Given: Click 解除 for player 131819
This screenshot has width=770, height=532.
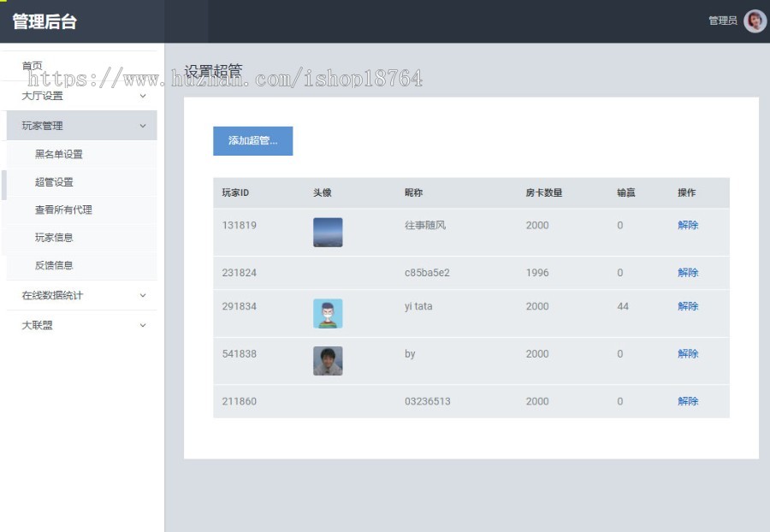Looking at the screenshot, I should (689, 225).
